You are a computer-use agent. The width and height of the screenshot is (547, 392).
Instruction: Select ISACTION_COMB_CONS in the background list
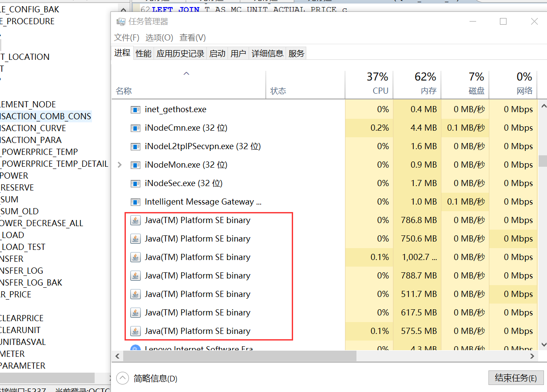point(46,116)
